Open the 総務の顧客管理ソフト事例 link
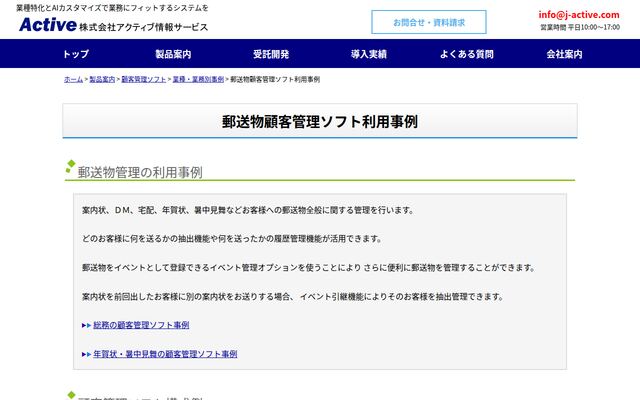Viewport: 640px width, 400px height. [141, 325]
